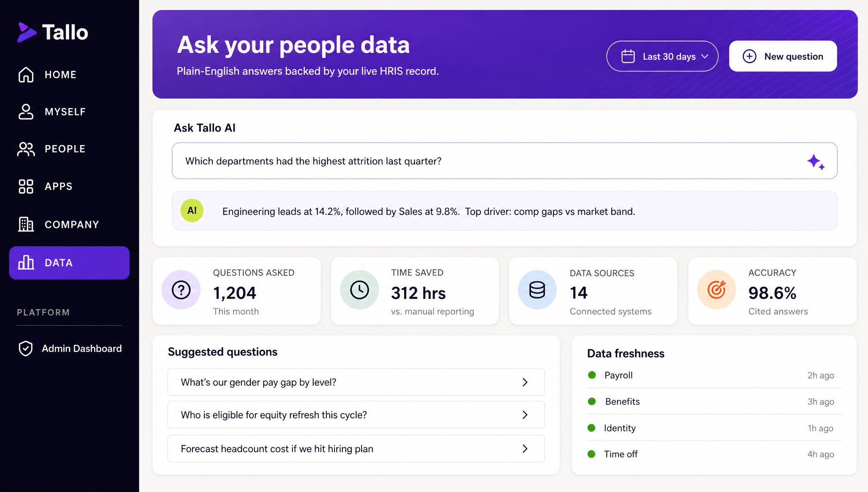
Task: Expand chevron on equity refresh question
Action: 525,415
